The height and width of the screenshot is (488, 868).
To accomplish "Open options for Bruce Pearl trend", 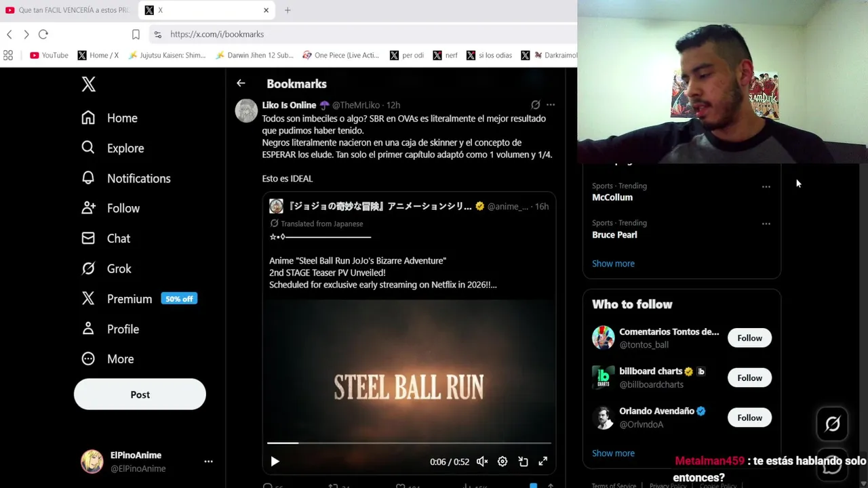I will pos(766,224).
